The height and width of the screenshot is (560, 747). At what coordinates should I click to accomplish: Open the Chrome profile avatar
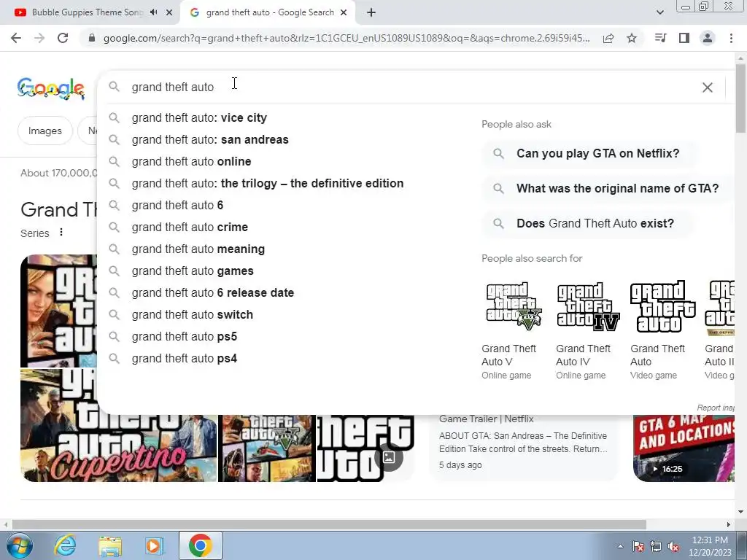pos(708,38)
